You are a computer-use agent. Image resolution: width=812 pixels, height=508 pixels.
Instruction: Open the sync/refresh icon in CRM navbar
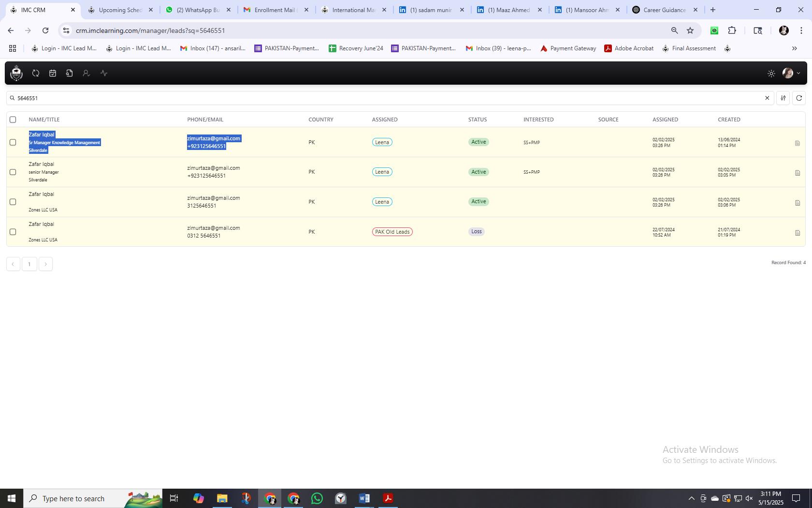pyautogui.click(x=36, y=73)
